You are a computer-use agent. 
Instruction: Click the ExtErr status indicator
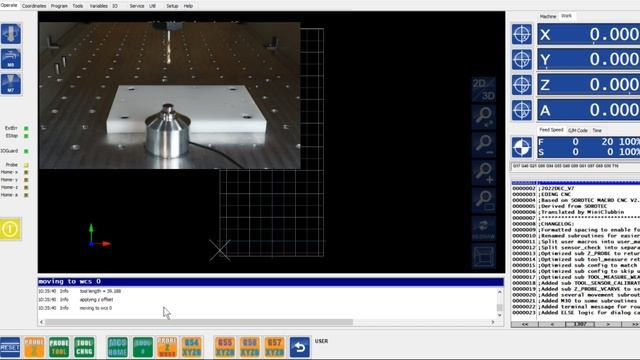click(x=26, y=128)
